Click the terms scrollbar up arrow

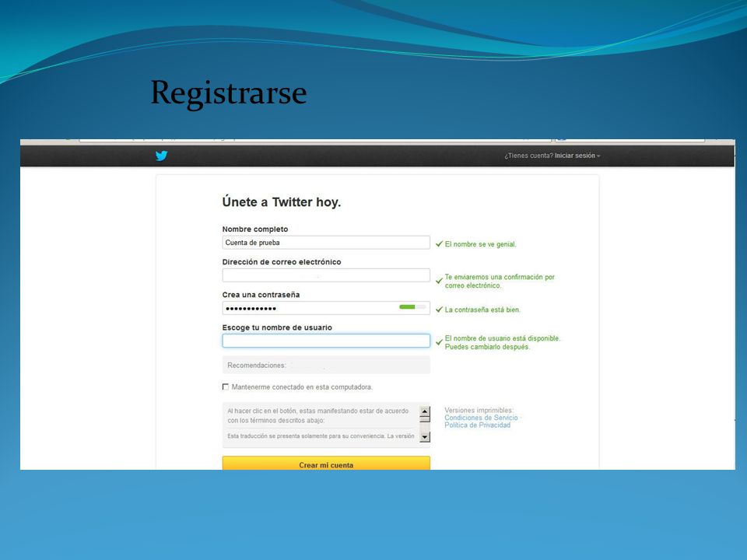pos(425,411)
